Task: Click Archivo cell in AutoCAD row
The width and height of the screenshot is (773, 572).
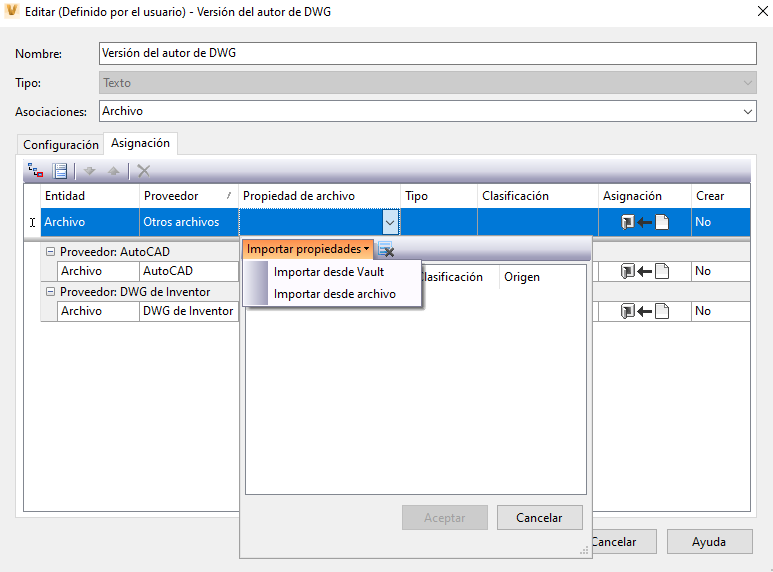Action: click(x=98, y=271)
